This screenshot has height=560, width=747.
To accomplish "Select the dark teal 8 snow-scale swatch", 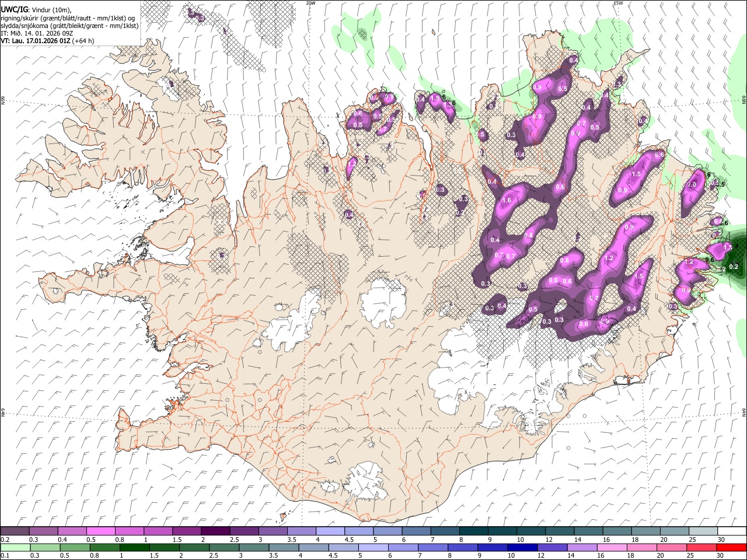I will [x=473, y=531].
